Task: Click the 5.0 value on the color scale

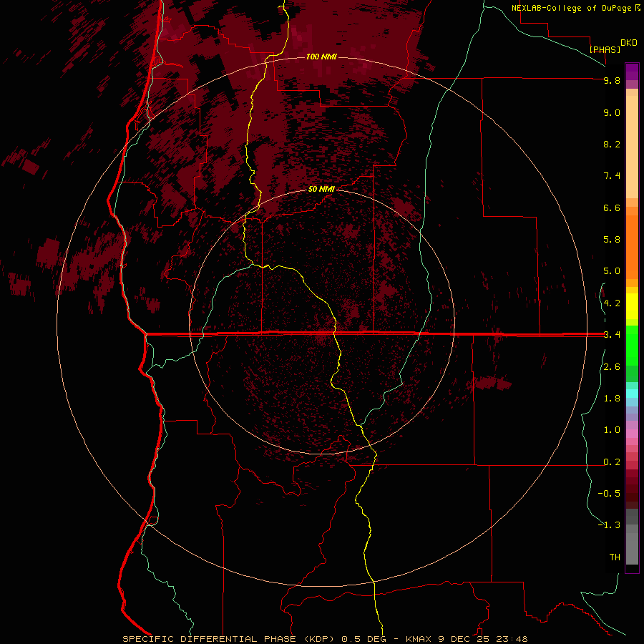Action: (612, 271)
